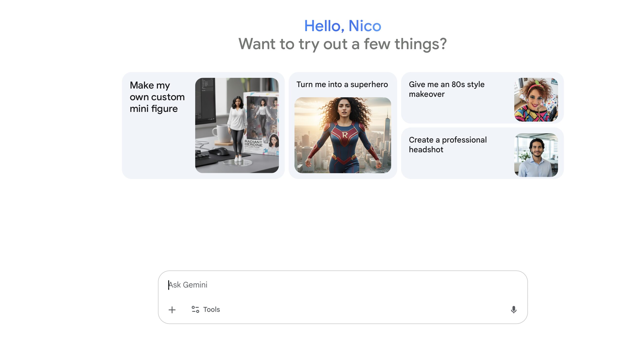This screenshot has width=644, height=341.
Task: Focus the Ask Gemini text field
Action: pos(342,285)
